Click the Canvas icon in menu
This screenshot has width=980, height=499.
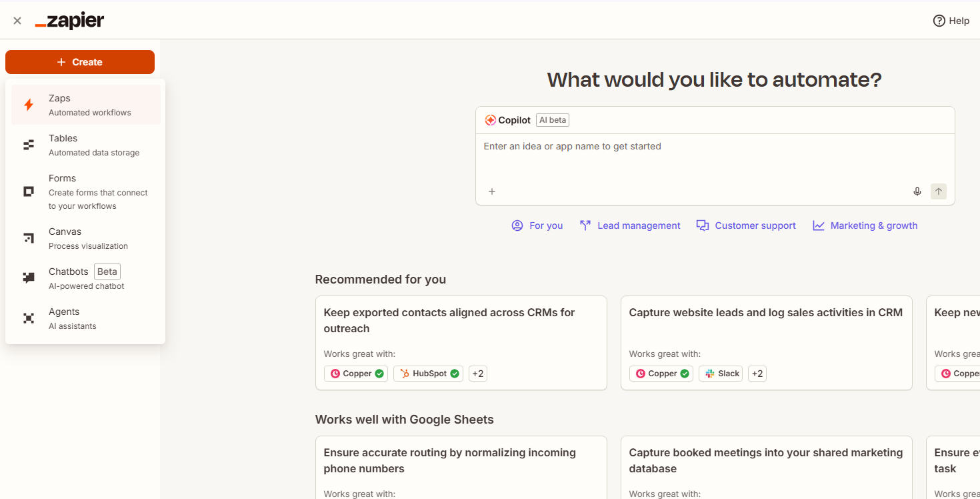(29, 238)
